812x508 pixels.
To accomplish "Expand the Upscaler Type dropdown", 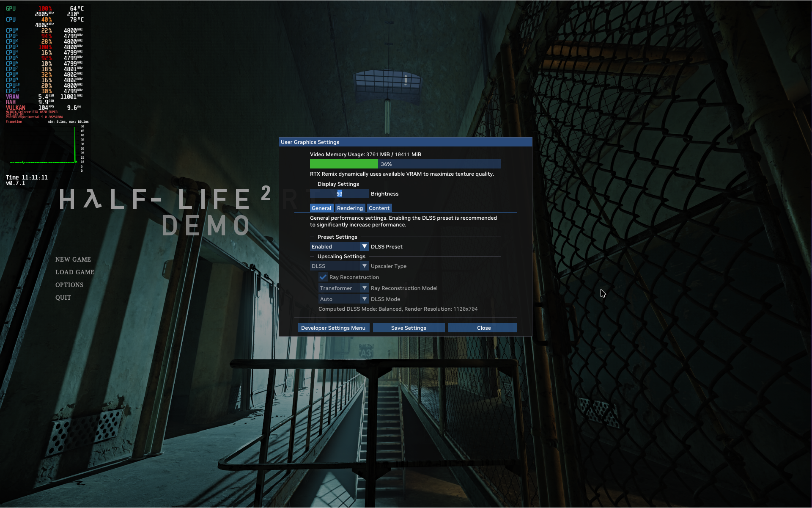I will (x=364, y=266).
